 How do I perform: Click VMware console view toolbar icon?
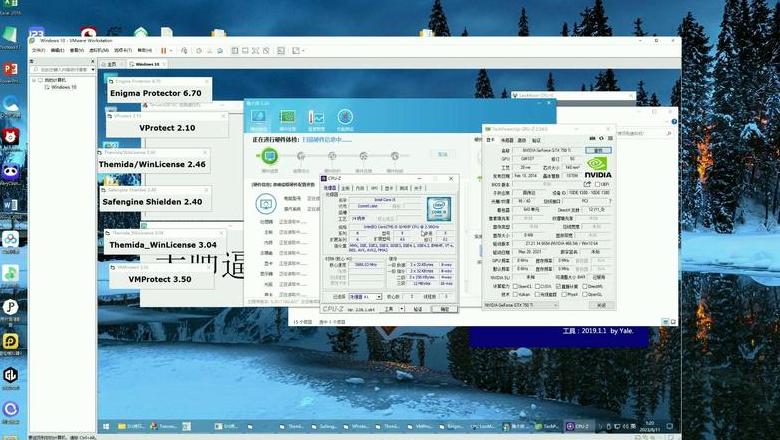pos(281,50)
